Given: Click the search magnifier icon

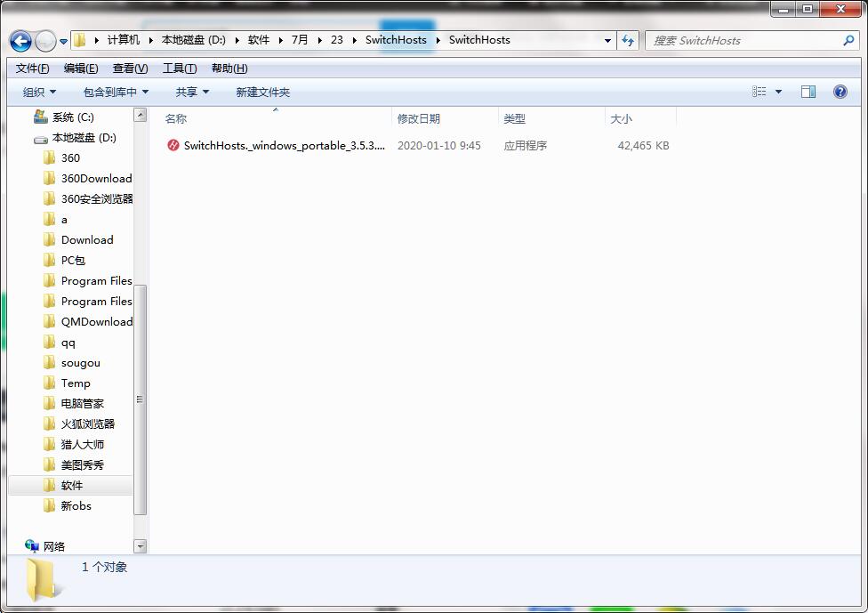Looking at the screenshot, I should [x=848, y=40].
